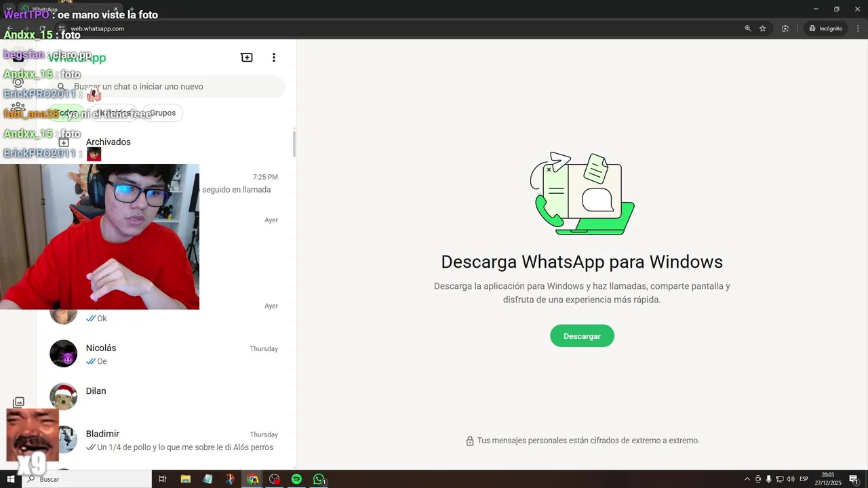This screenshot has height=488, width=868.
Task: Switch the ESP input language
Action: click(x=804, y=479)
